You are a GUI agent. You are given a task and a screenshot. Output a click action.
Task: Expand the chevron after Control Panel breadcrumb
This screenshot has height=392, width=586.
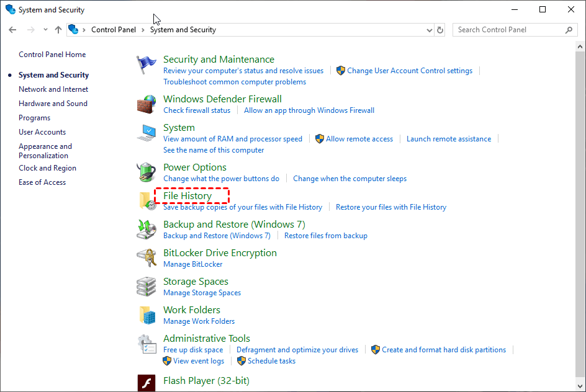[143, 30]
